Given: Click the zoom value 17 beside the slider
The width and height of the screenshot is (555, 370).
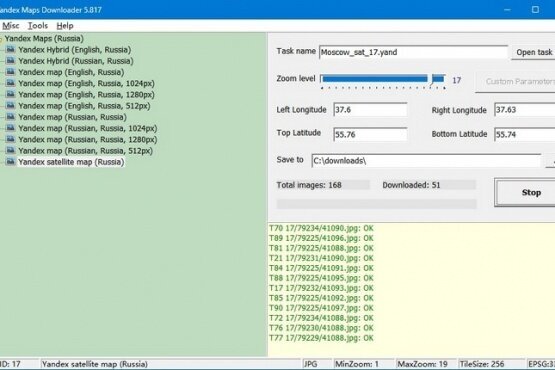Looking at the screenshot, I should 457,80.
